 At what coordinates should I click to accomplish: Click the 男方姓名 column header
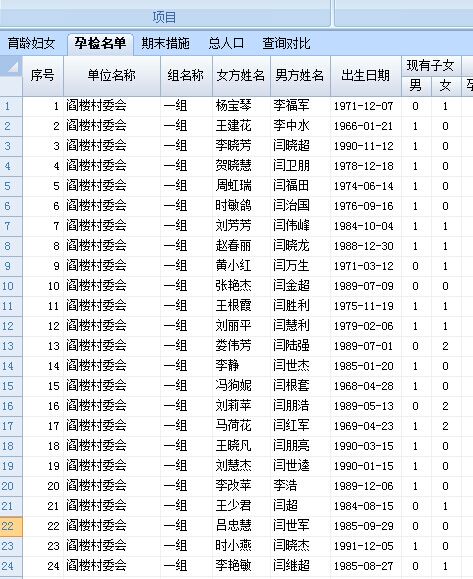(x=300, y=76)
